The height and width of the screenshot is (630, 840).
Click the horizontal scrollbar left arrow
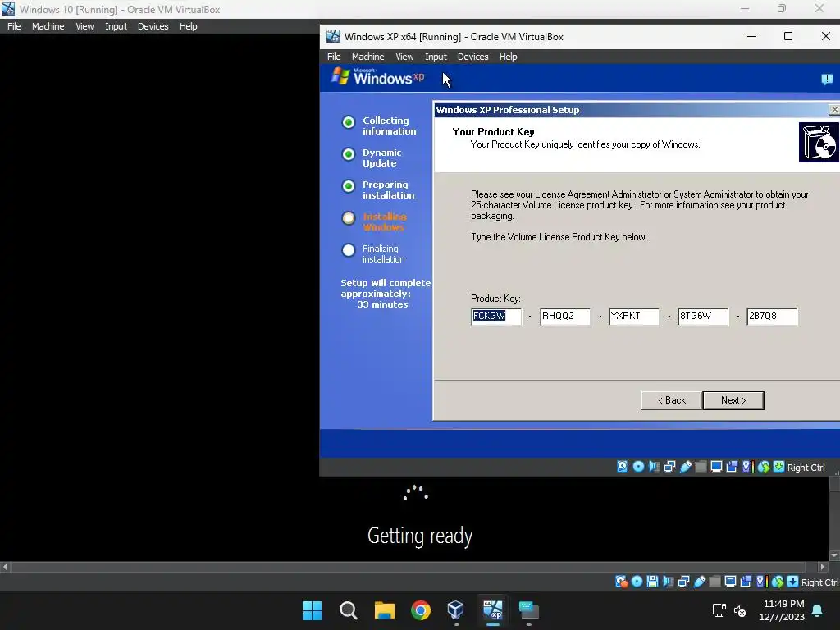coord(5,567)
